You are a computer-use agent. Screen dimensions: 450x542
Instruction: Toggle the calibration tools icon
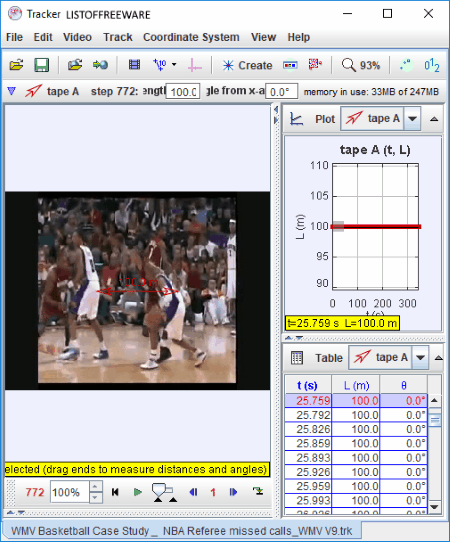click(x=160, y=65)
